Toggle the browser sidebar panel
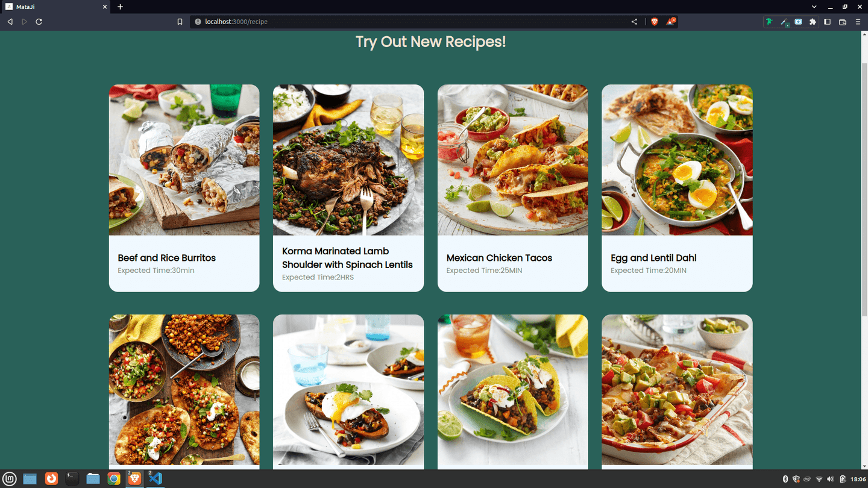This screenshot has width=868, height=488. (827, 22)
